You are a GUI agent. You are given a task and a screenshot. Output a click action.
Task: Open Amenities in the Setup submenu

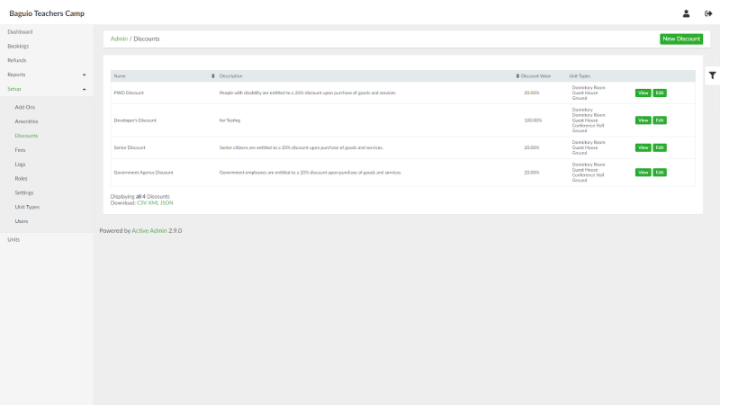[26, 120]
